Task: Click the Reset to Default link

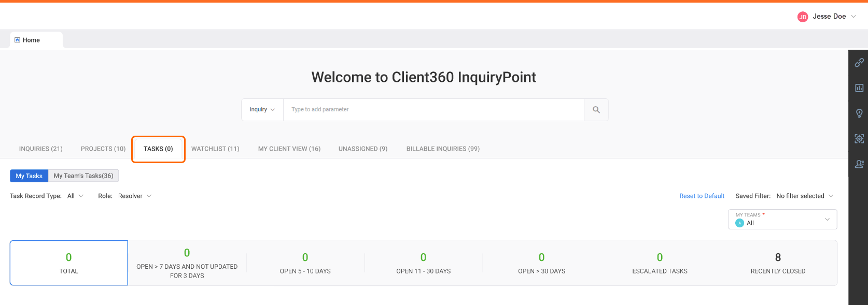Action: point(702,196)
